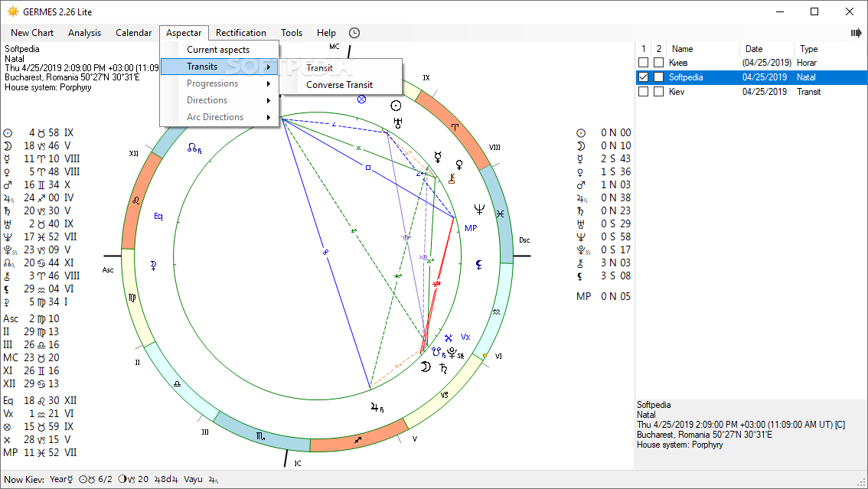Toggle column 2 checkbox for Kiev row
Image resolution: width=868 pixels, height=489 pixels.
(658, 92)
